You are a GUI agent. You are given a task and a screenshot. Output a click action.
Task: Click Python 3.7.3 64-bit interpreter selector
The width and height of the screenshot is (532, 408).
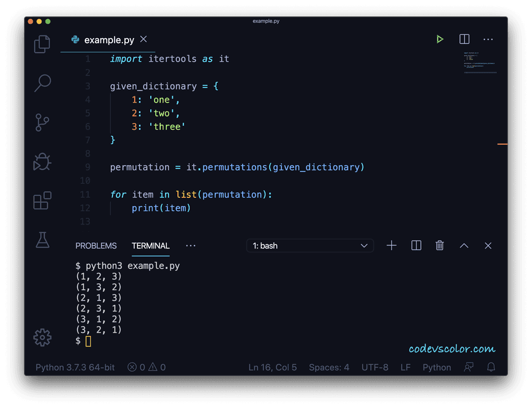[x=75, y=368]
